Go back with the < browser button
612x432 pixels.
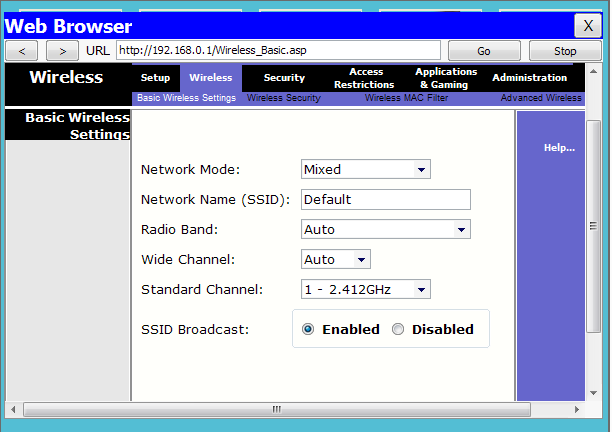pos(22,51)
